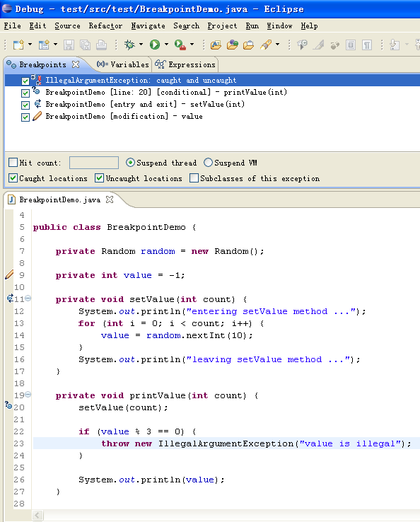Click the green Run button icon
The image size is (420, 522).
click(155, 45)
